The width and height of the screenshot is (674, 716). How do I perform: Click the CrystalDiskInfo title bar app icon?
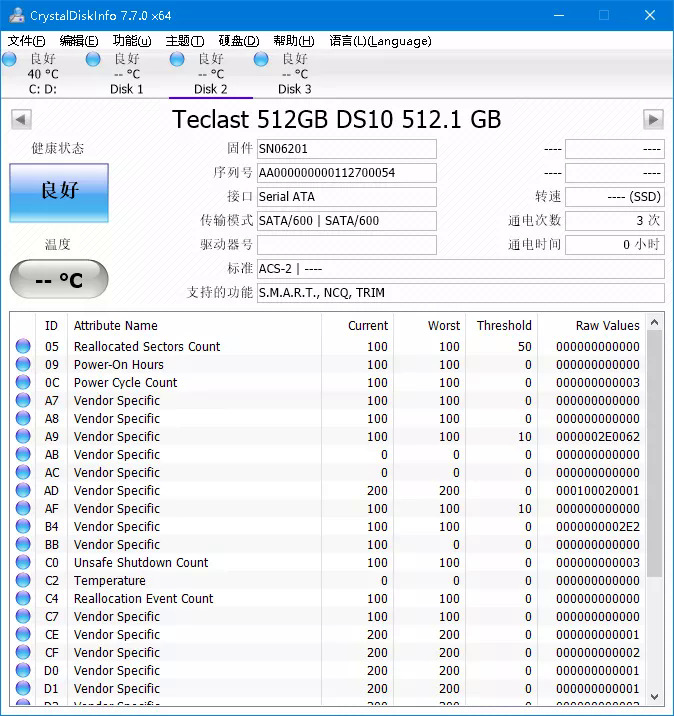point(15,15)
